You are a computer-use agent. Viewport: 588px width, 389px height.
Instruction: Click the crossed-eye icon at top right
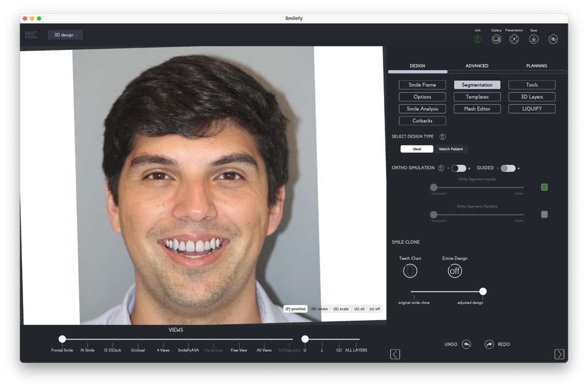click(x=552, y=39)
